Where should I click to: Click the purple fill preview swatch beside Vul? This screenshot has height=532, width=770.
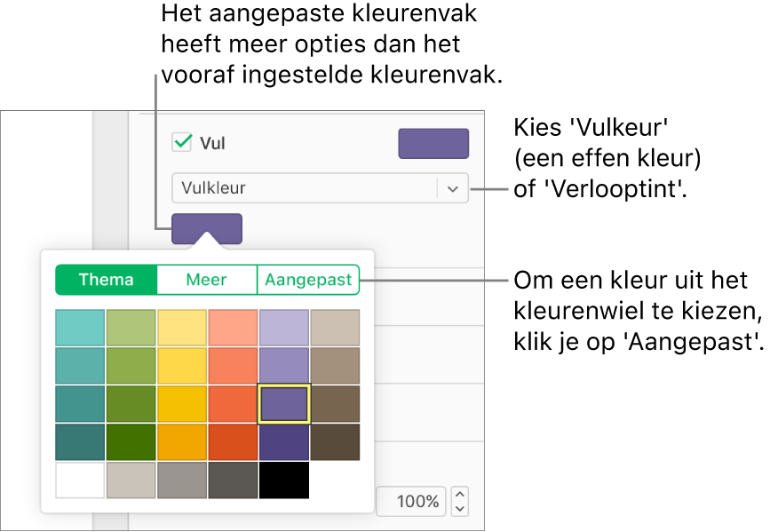point(433,143)
